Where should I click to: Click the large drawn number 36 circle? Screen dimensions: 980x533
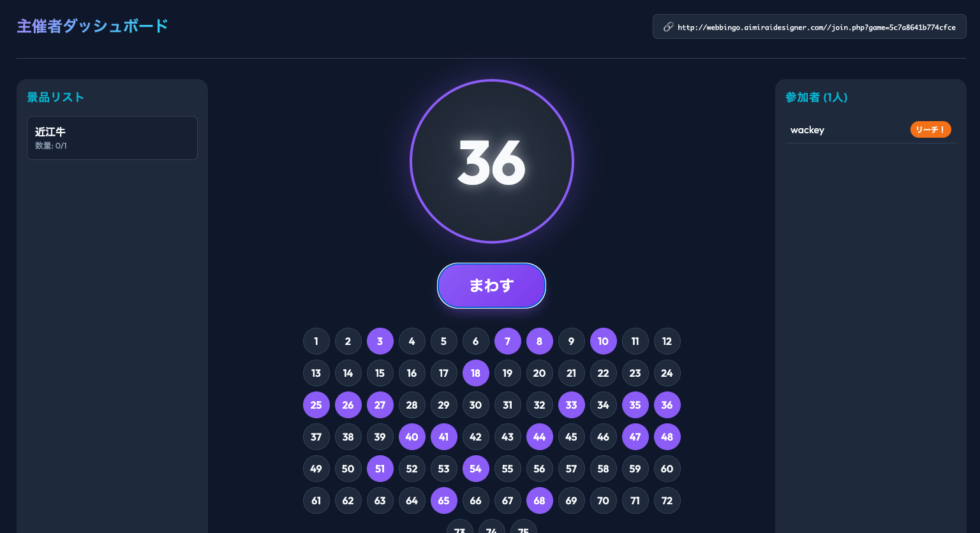(x=491, y=161)
